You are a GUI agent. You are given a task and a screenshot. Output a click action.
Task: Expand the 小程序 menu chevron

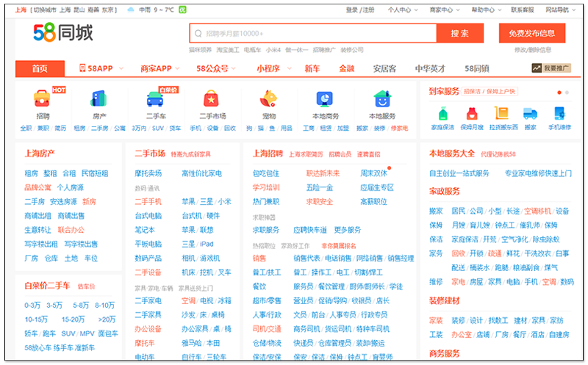[289, 68]
